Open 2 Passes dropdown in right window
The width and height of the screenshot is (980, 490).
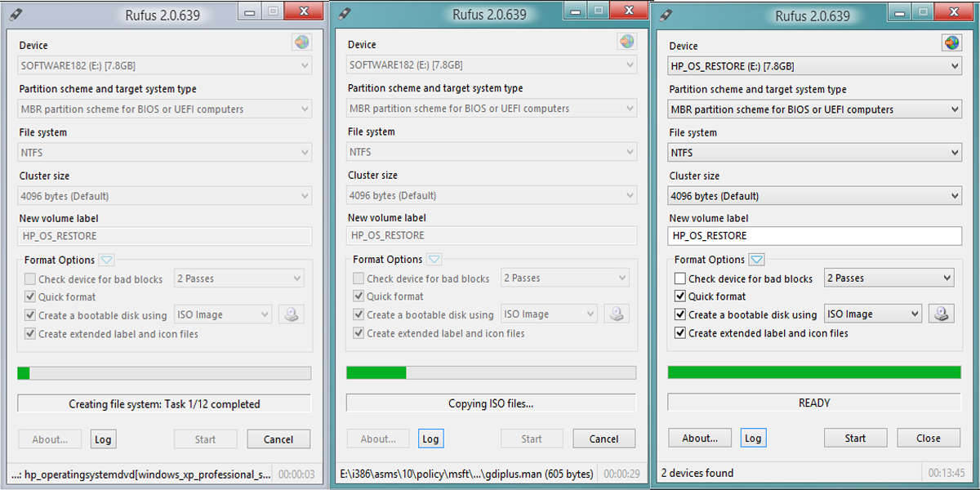click(x=889, y=278)
